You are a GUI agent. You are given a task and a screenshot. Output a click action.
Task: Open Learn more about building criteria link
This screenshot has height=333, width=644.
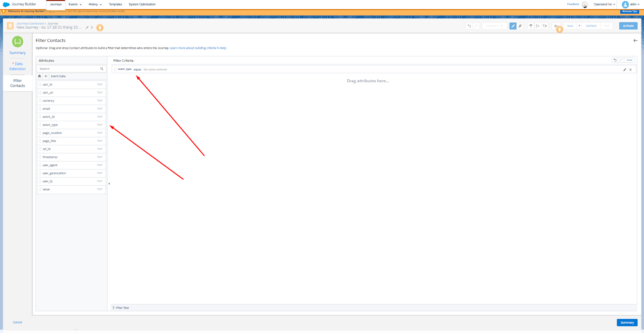pyautogui.click(x=198, y=48)
